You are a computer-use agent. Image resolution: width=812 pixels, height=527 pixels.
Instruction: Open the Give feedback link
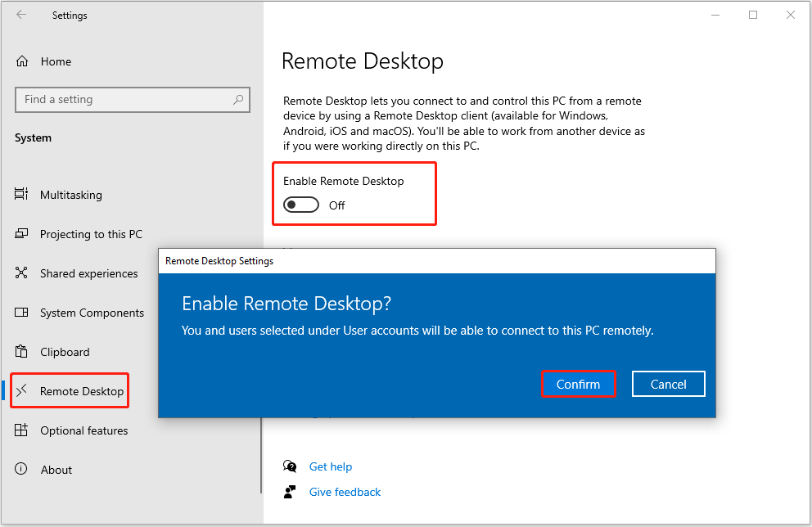(345, 491)
